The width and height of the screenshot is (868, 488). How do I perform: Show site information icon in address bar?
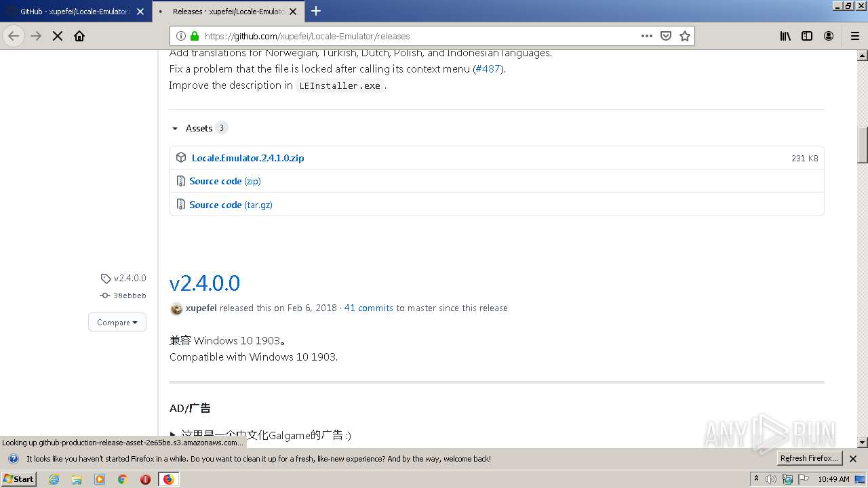(181, 36)
